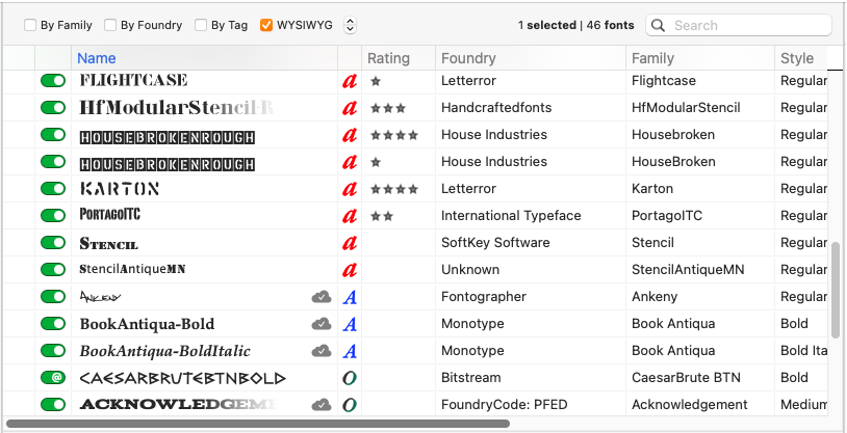This screenshot has width=847, height=433.
Task: Disable the Stencil font toggle
Action: click(x=53, y=242)
